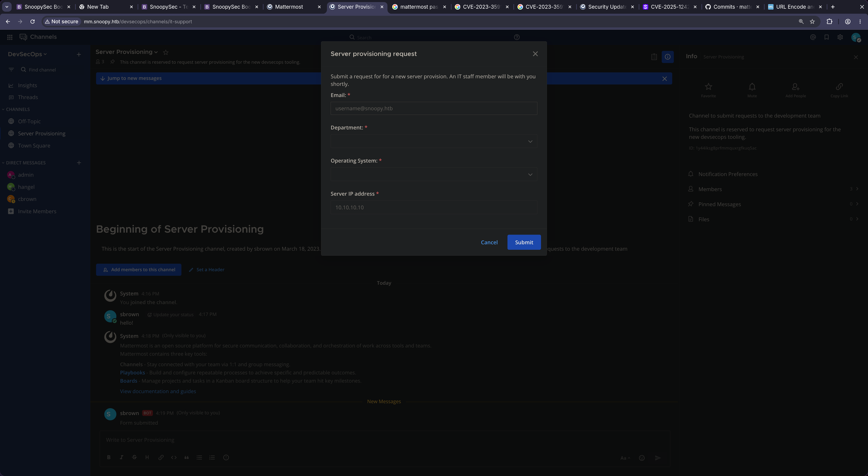Screen dimensions: 868x476
Task: Cancel the provisioning request
Action: coord(489,242)
